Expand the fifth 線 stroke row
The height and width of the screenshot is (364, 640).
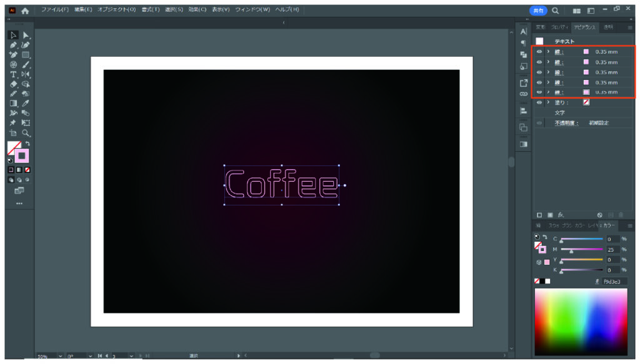pyautogui.click(x=548, y=92)
